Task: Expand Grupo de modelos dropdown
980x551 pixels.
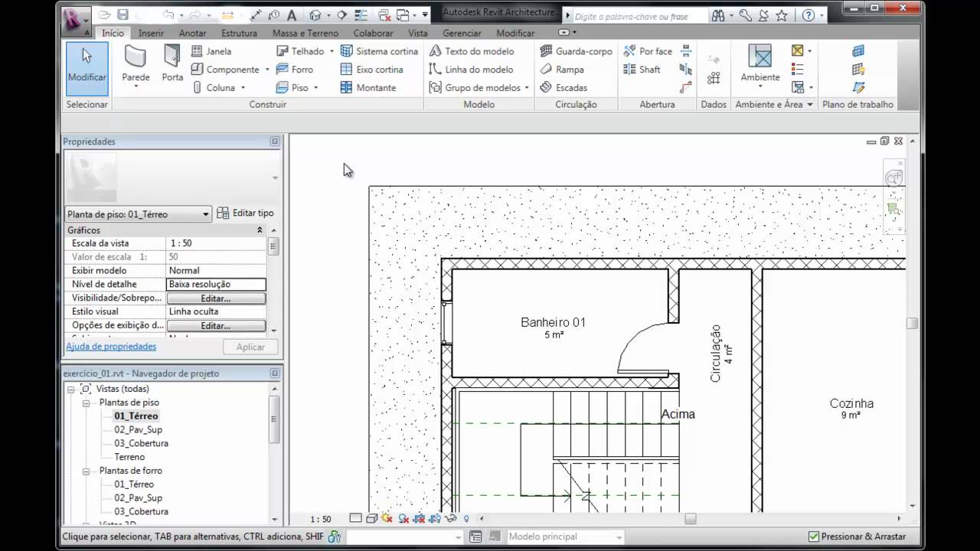Action: coord(527,88)
